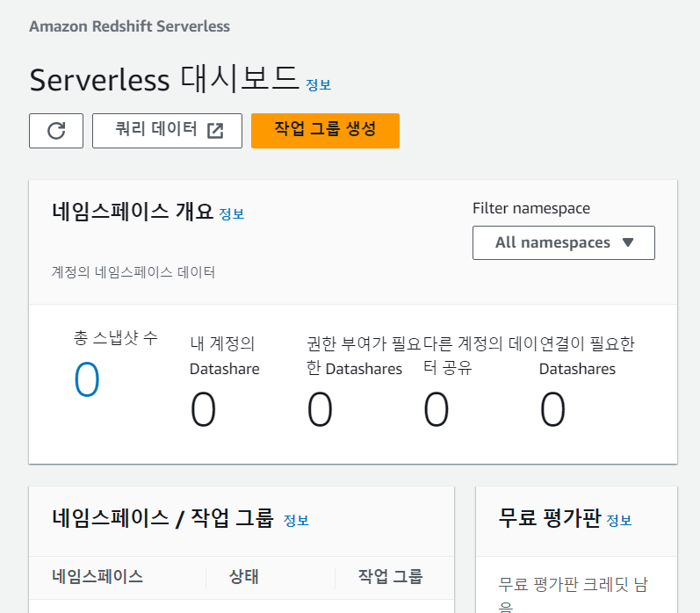Image resolution: width=700 pixels, height=613 pixels.
Task: Click the 네임스페이스 column header
Action: pos(97,576)
